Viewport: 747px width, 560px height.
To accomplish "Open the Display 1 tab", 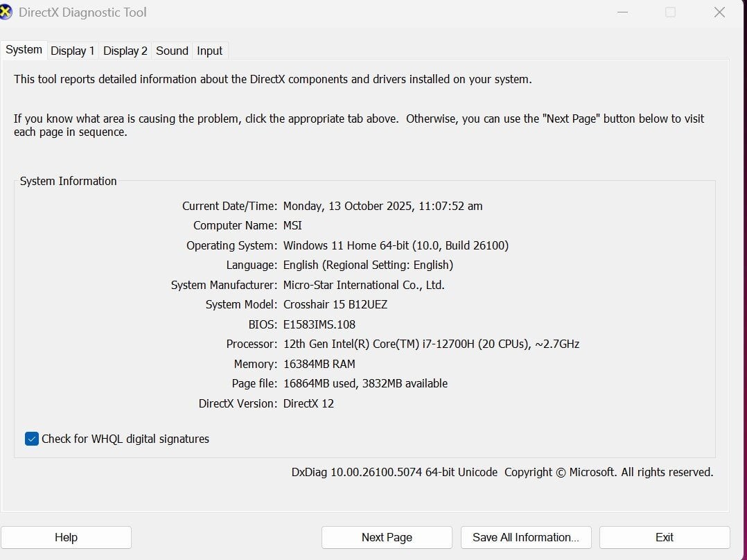I will 73,51.
